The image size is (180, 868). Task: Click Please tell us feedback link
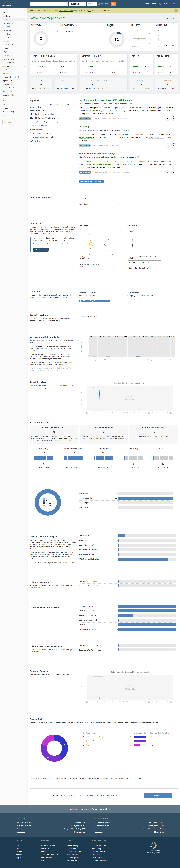tap(104, 809)
